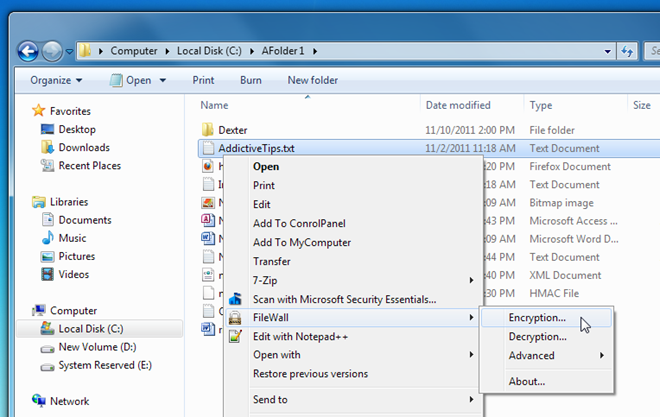Open Favorites star in navigation pane
660x417 pixels.
[x=39, y=111]
